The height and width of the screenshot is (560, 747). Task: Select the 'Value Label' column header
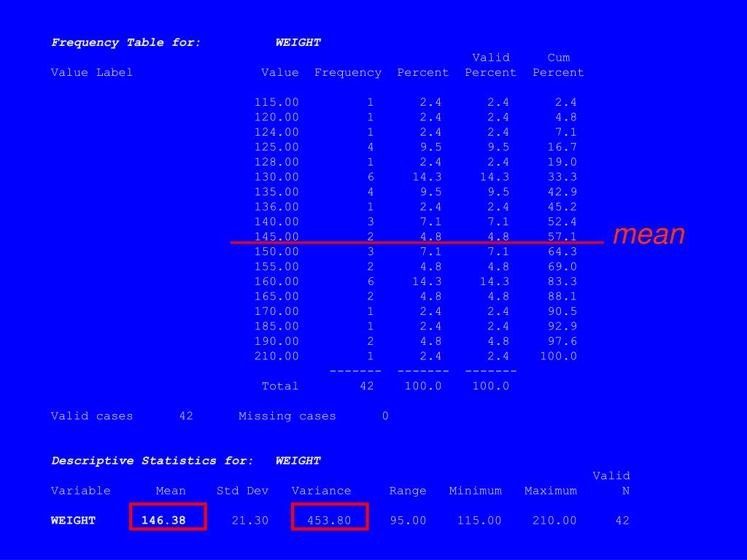pos(91,72)
